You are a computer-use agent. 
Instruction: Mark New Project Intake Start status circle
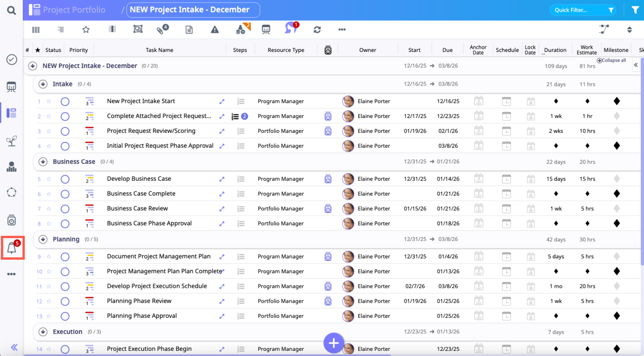click(x=65, y=102)
